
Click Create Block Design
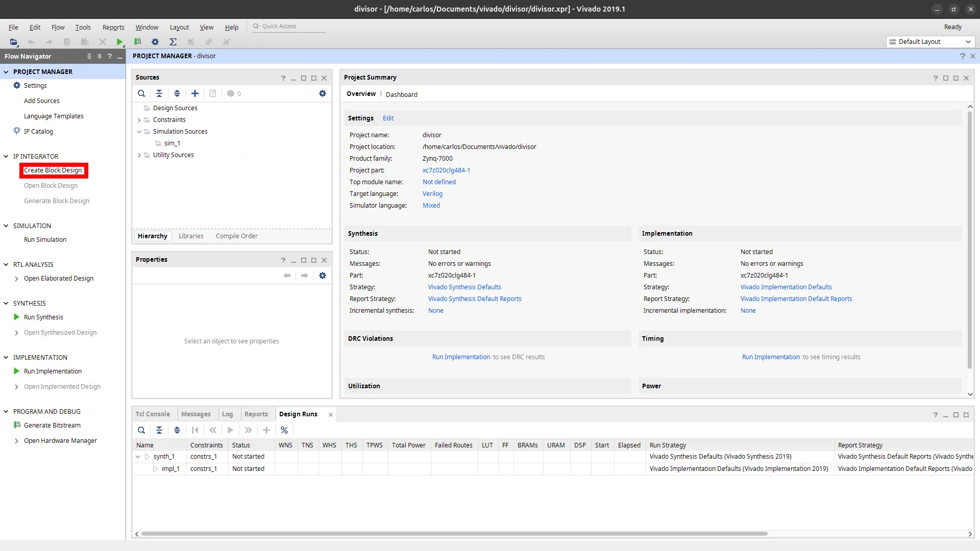(x=53, y=170)
